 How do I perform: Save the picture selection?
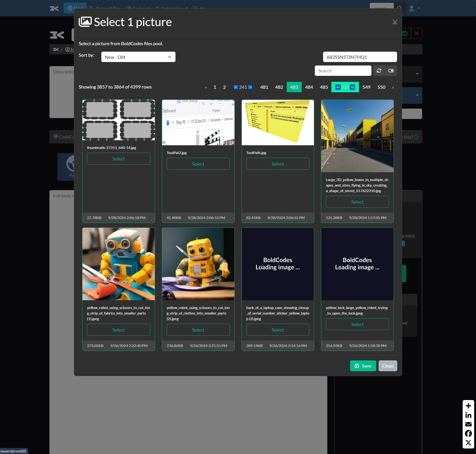tap(363, 366)
